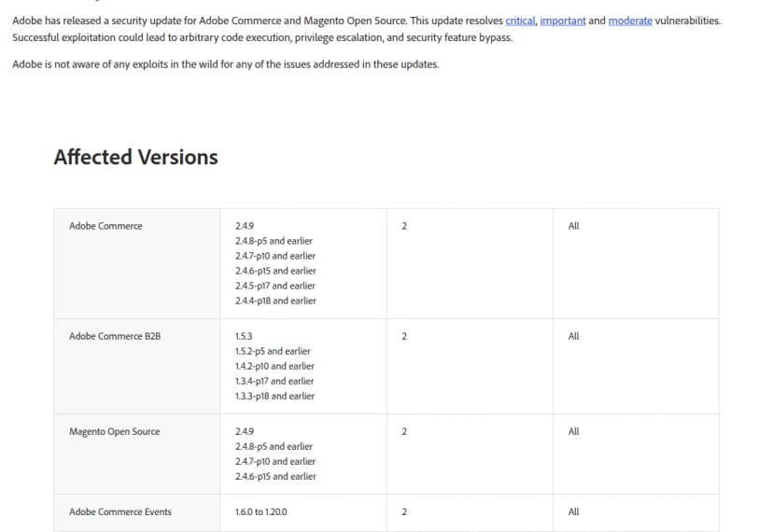The image size is (773, 532).
Task: Click the '1.4.2-p10 and earlier' version text
Action: tap(274, 366)
